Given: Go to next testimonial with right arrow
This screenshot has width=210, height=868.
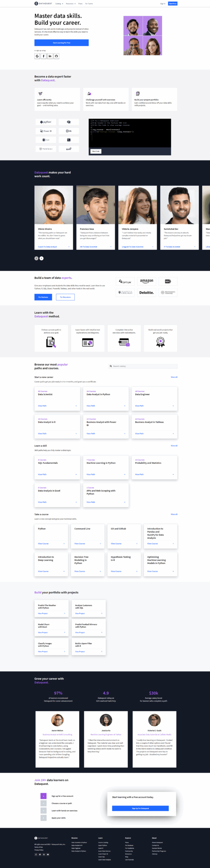Looking at the screenshot, I should [41, 258].
